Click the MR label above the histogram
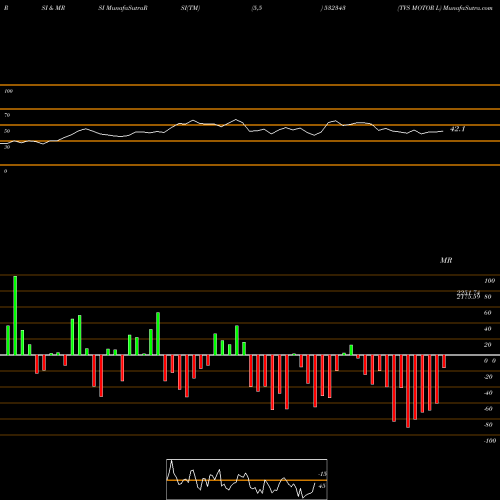500x500 pixels. click(x=446, y=260)
